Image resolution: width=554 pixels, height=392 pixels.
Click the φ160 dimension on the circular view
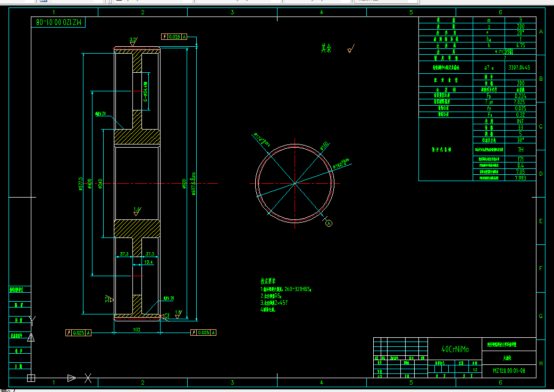(x=341, y=164)
